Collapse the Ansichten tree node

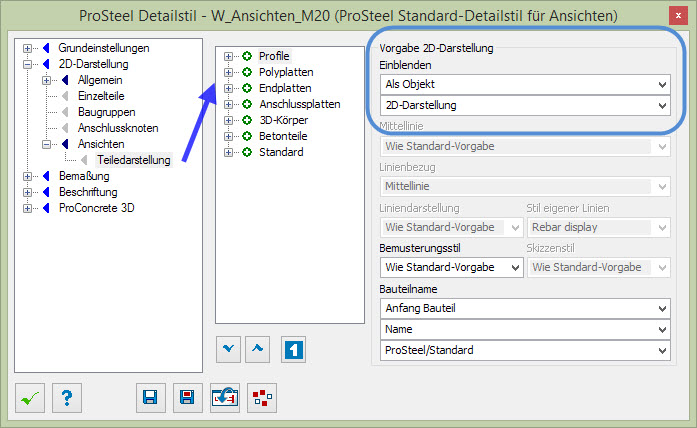(x=47, y=144)
